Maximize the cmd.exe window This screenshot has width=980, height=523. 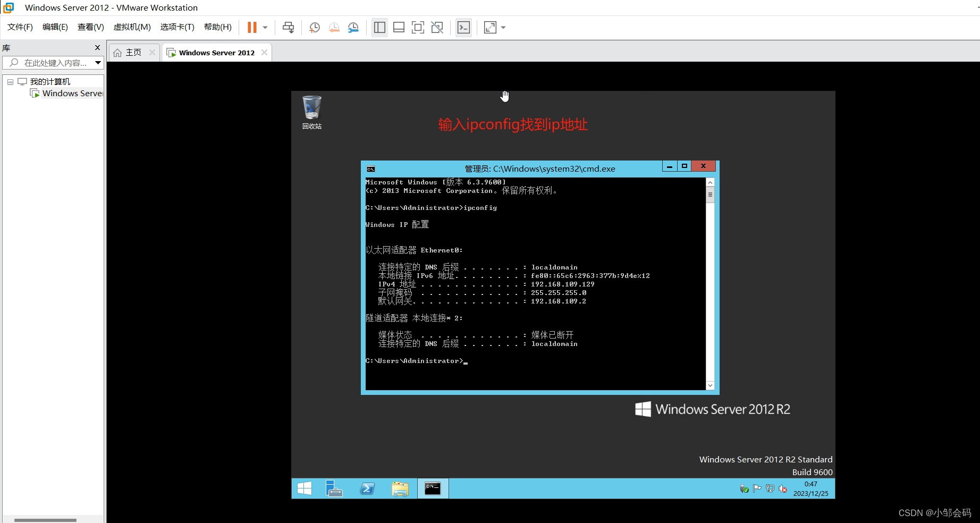tap(685, 166)
